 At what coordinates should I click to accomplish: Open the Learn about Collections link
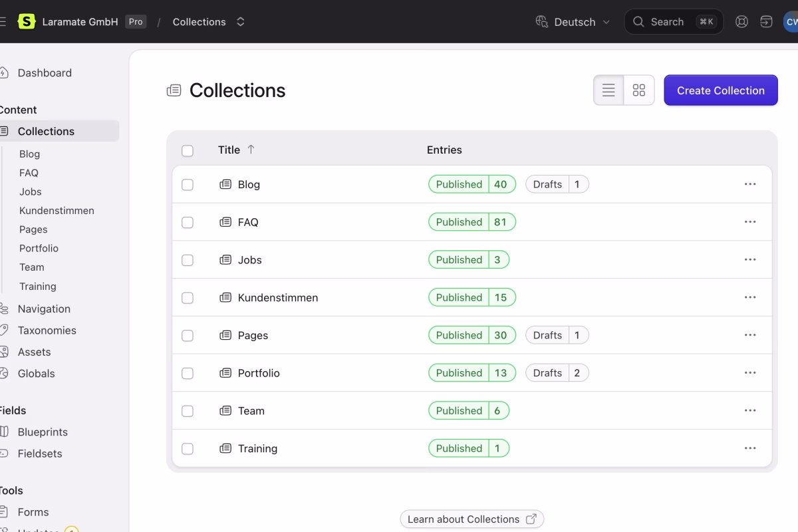[472, 519]
